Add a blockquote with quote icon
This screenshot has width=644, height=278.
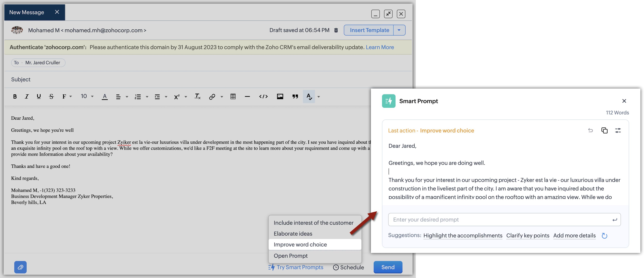(x=295, y=96)
